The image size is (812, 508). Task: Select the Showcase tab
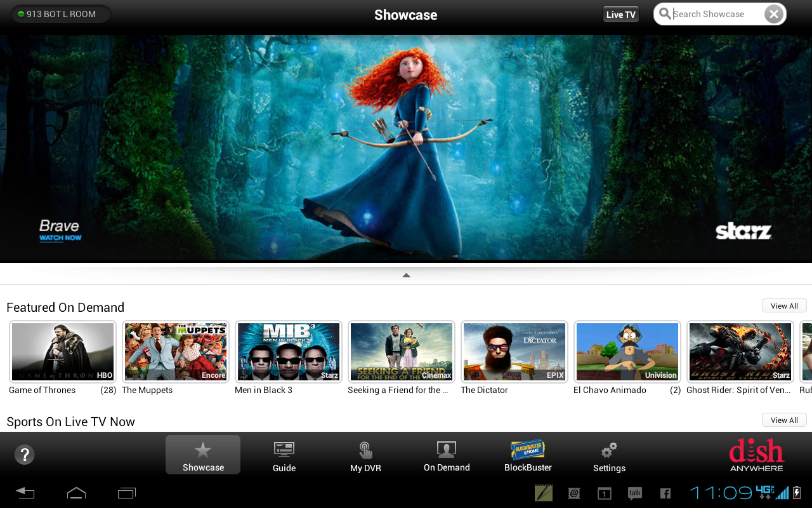point(202,455)
